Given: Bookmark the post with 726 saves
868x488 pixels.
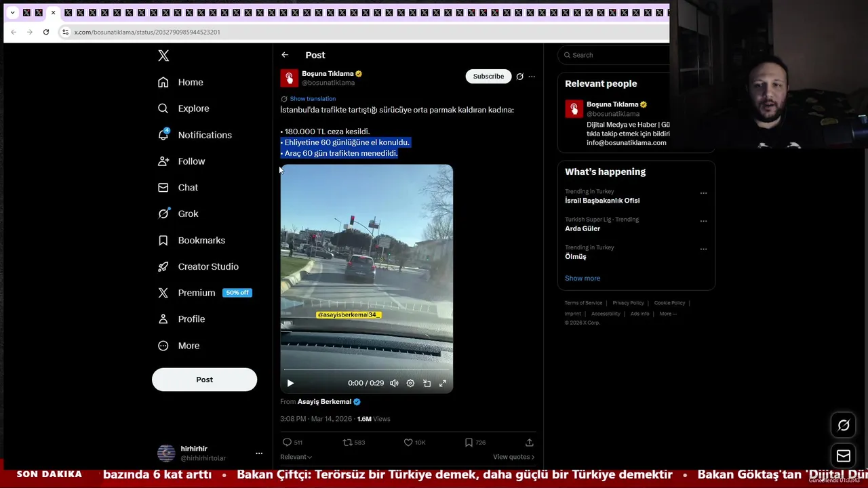Looking at the screenshot, I should pos(475,443).
